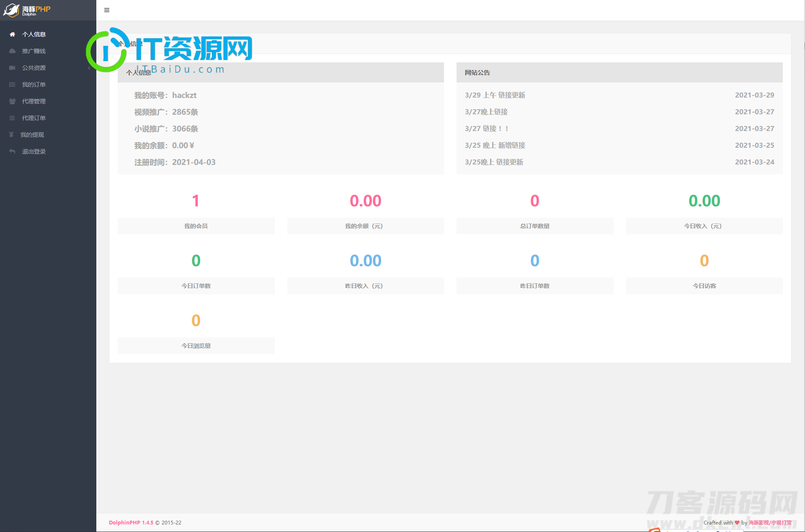Click the DolphinPHP 1.4.5 footer link
This screenshot has width=805, height=532.
click(131, 522)
